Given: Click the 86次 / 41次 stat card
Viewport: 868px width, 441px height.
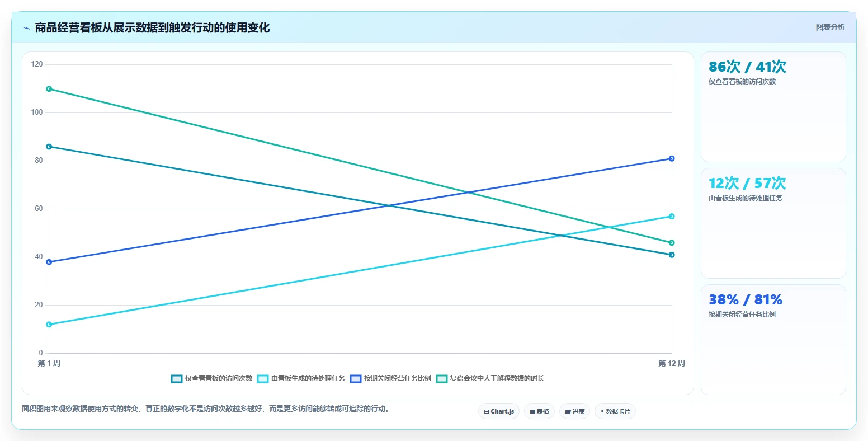Looking at the screenshot, I should click(773, 107).
